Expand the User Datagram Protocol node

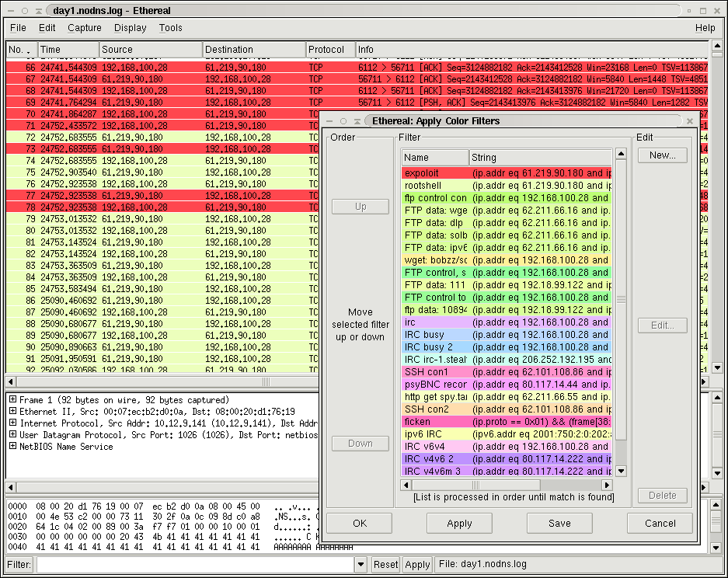12,434
